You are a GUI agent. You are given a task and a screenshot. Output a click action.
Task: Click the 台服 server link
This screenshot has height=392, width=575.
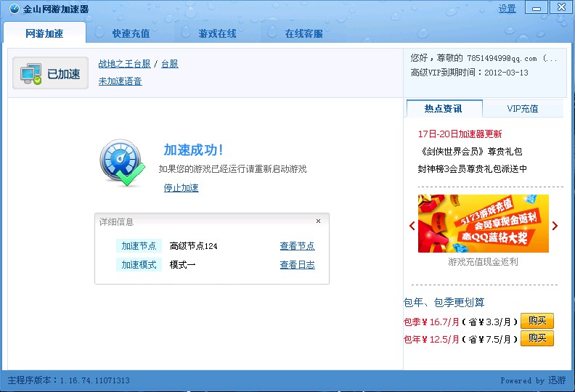(x=170, y=64)
